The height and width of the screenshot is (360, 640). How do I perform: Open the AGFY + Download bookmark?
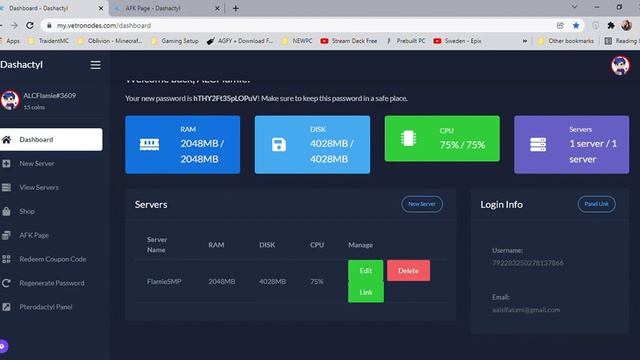240,41
